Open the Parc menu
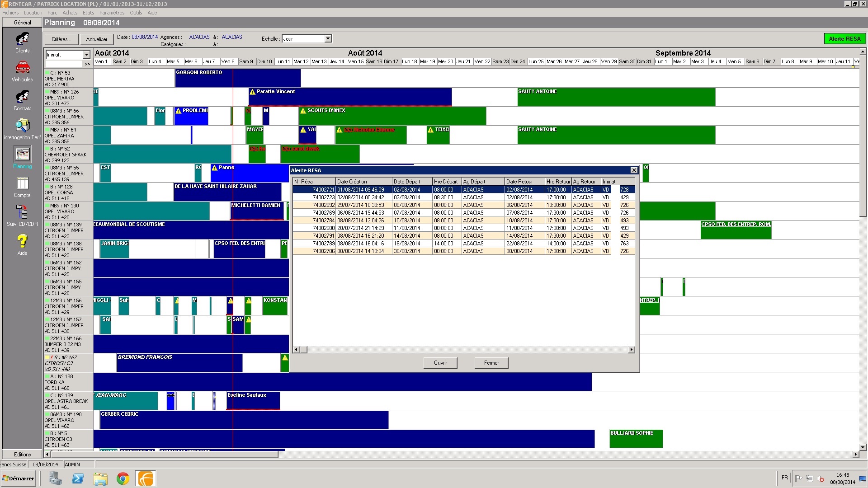The width and height of the screenshot is (868, 488). click(x=52, y=13)
